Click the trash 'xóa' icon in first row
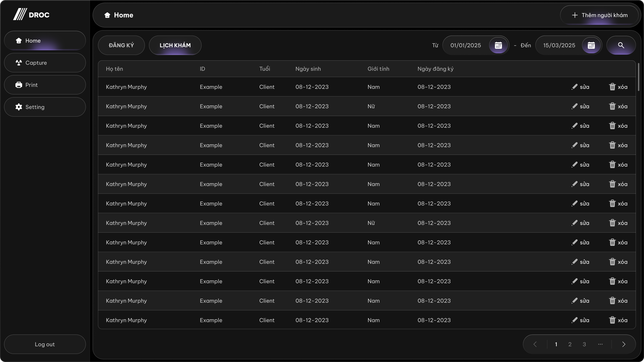Screen dimensions: 644x362 [612, 87]
